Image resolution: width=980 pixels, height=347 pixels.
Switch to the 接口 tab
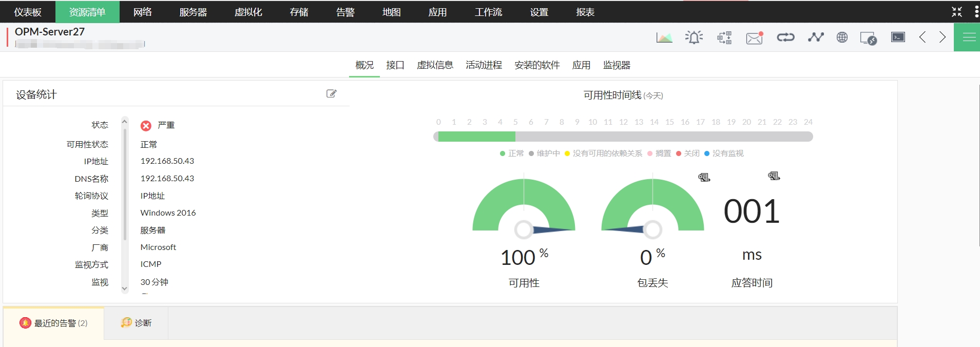[x=395, y=65]
